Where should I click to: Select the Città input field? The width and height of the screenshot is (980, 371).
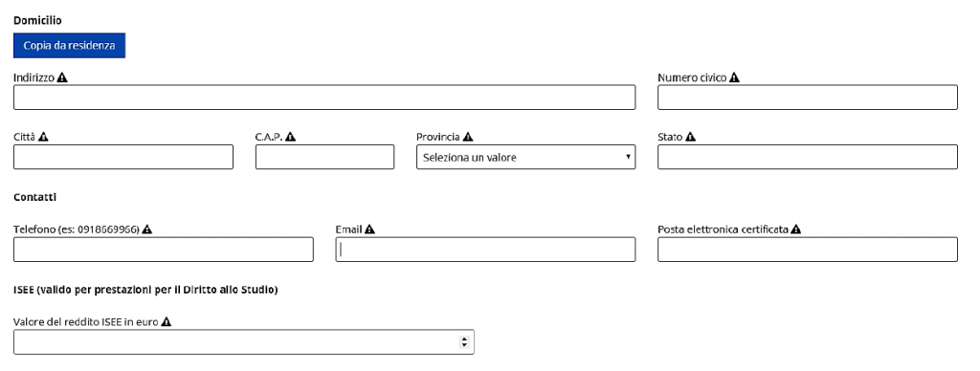pyautogui.click(x=123, y=157)
